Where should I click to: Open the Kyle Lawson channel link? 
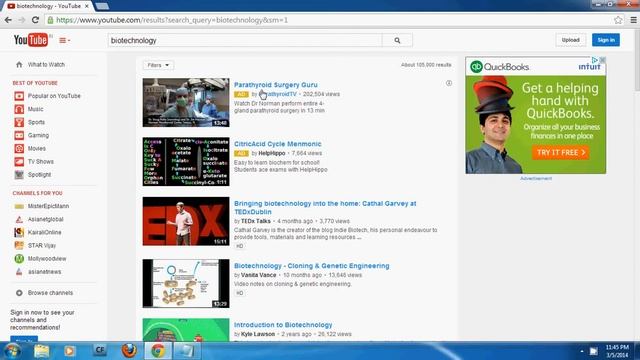click(258, 334)
